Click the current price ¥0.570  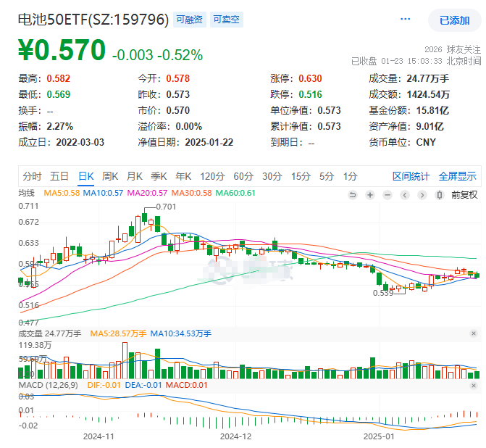click(62, 49)
